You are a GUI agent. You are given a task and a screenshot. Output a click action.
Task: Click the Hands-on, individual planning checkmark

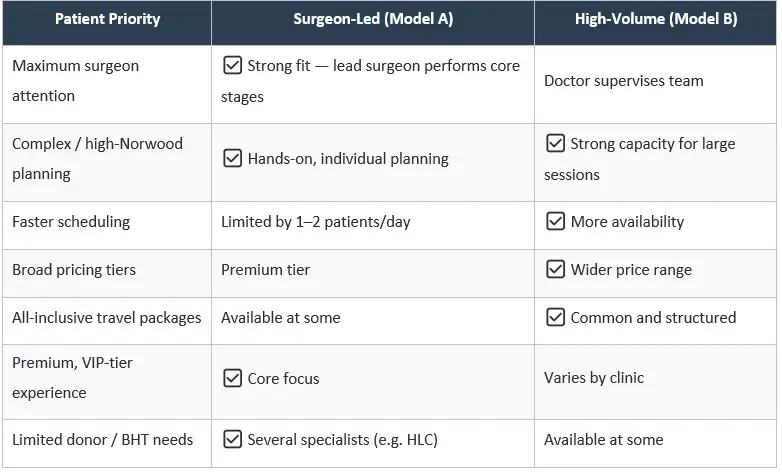click(x=232, y=158)
